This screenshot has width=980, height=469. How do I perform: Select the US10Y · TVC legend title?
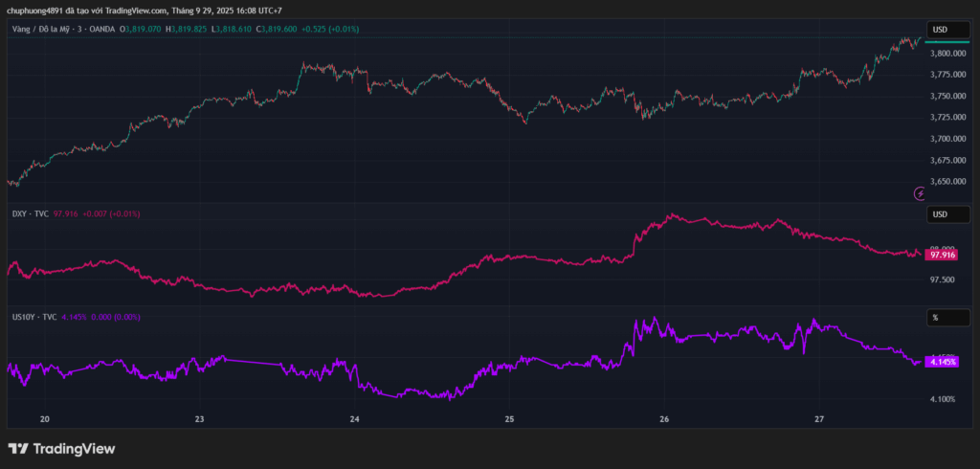36,316
